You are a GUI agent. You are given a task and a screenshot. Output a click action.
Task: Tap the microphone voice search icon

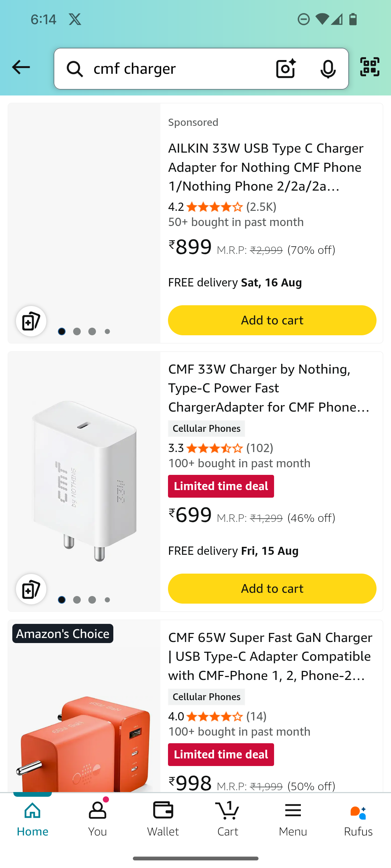328,69
